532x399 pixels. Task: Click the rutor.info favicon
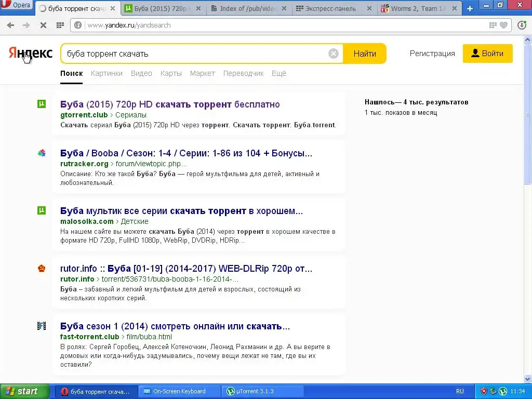42,269
